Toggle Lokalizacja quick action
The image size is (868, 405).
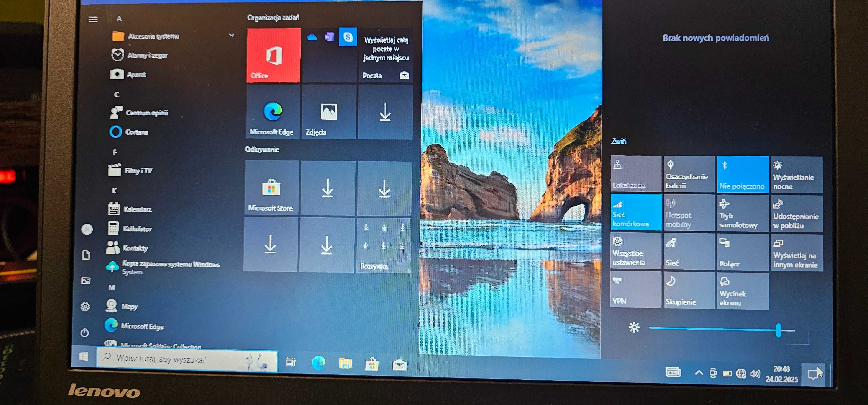tap(636, 174)
